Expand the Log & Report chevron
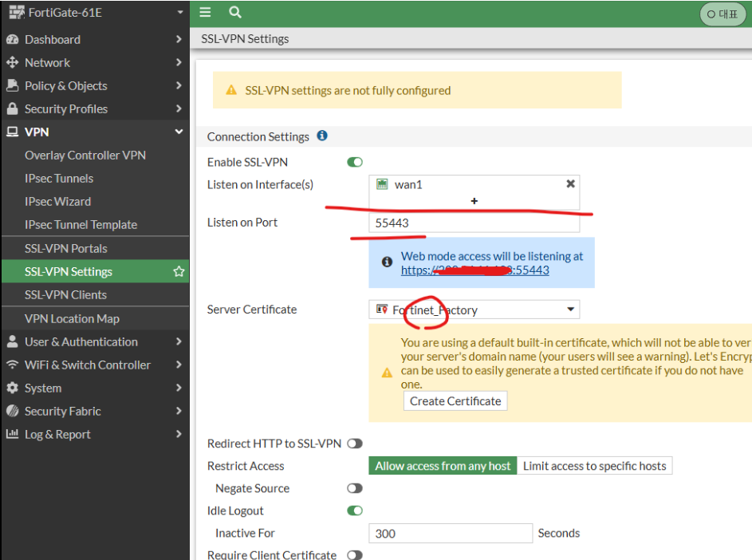Viewport: 752px width, 560px height. (179, 434)
